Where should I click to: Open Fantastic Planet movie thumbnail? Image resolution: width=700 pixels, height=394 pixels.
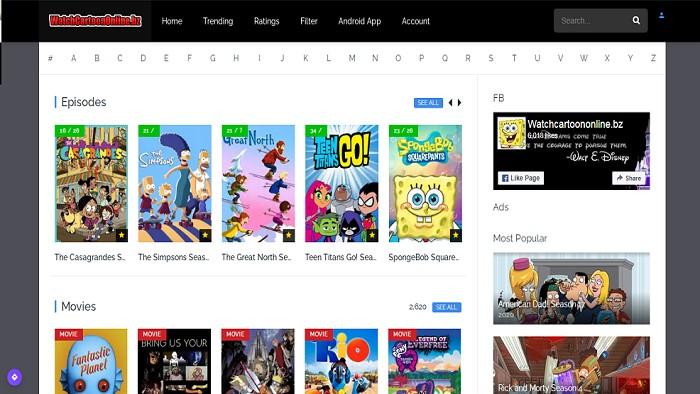(91, 361)
